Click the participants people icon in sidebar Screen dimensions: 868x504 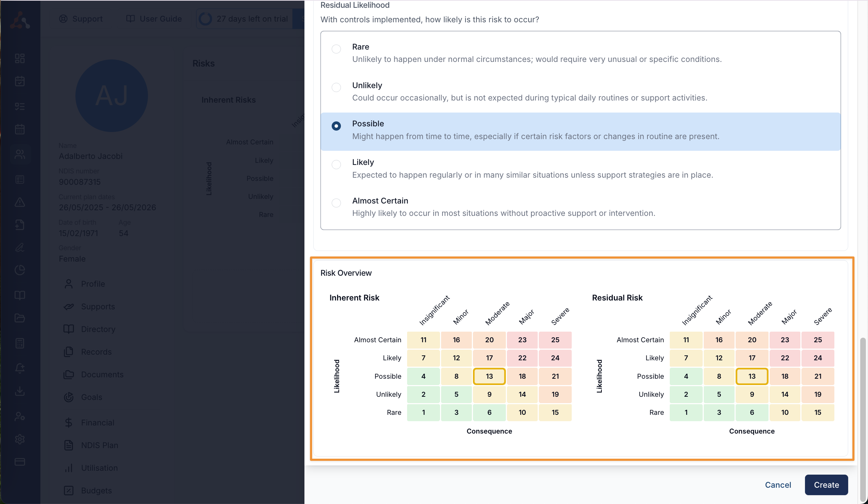point(20,154)
